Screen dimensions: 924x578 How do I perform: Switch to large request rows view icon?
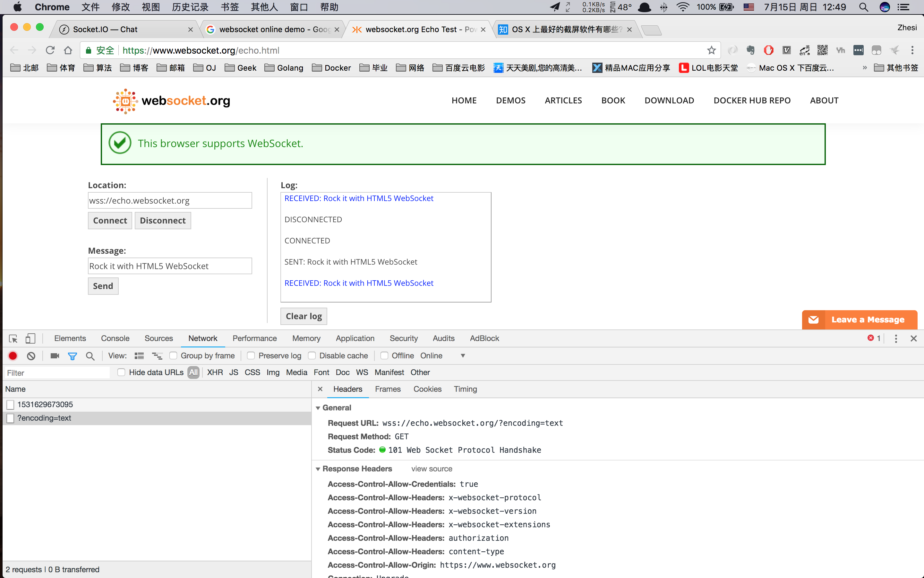139,356
